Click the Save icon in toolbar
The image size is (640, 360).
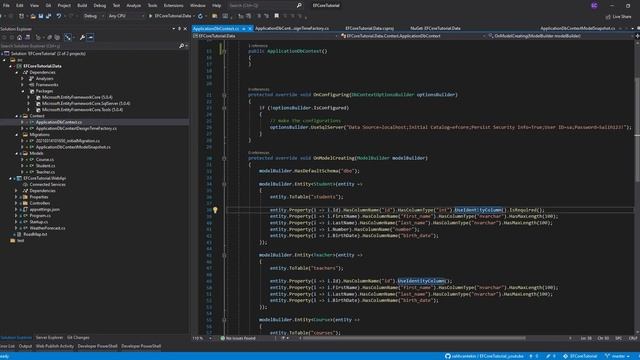41,16
